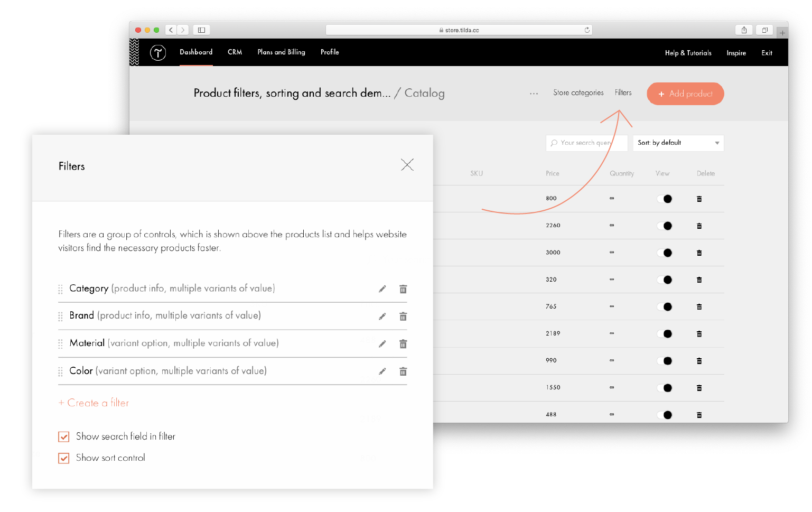Open the Inspire page

coord(736,53)
